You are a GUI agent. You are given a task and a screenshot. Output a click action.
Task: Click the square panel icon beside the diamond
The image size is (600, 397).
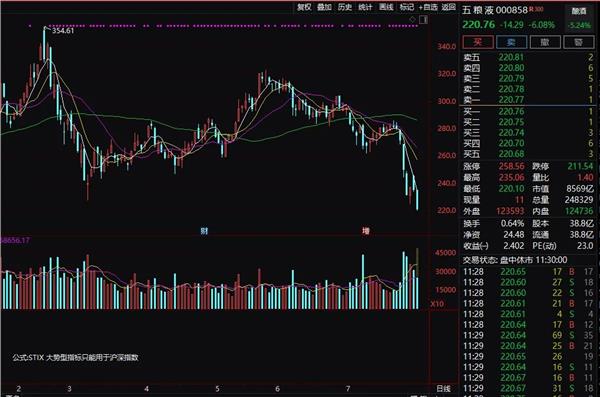[x=423, y=20]
